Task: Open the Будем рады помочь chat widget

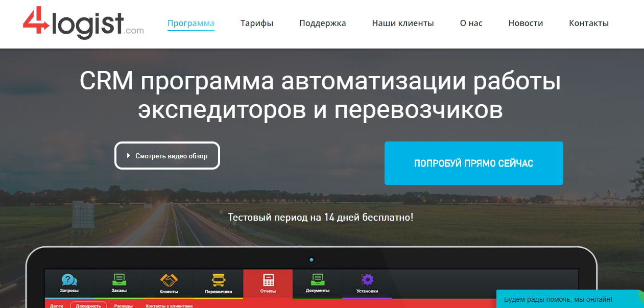Action: [570, 299]
